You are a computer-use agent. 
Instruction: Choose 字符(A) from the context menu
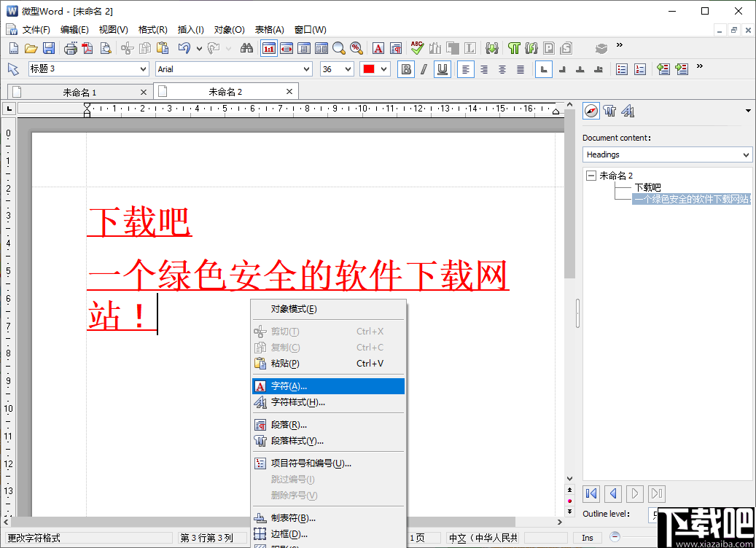pos(288,385)
